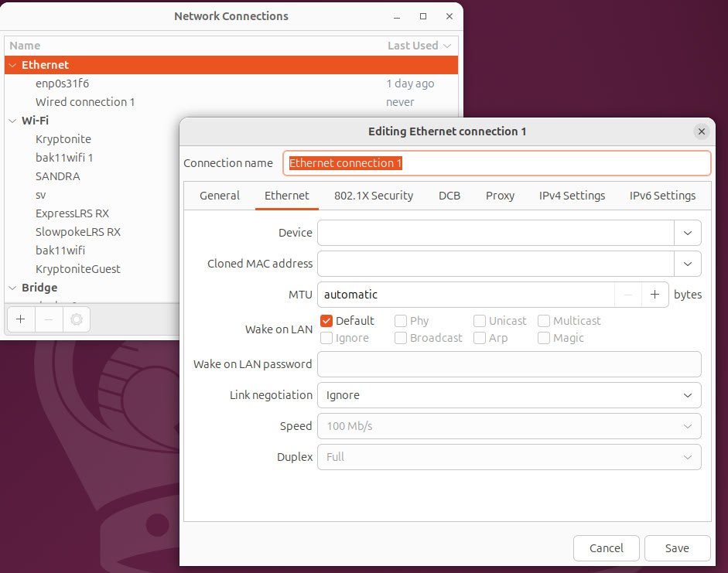Close the Editing Ethernet connection dialog
This screenshot has width=728, height=573.
[x=701, y=131]
